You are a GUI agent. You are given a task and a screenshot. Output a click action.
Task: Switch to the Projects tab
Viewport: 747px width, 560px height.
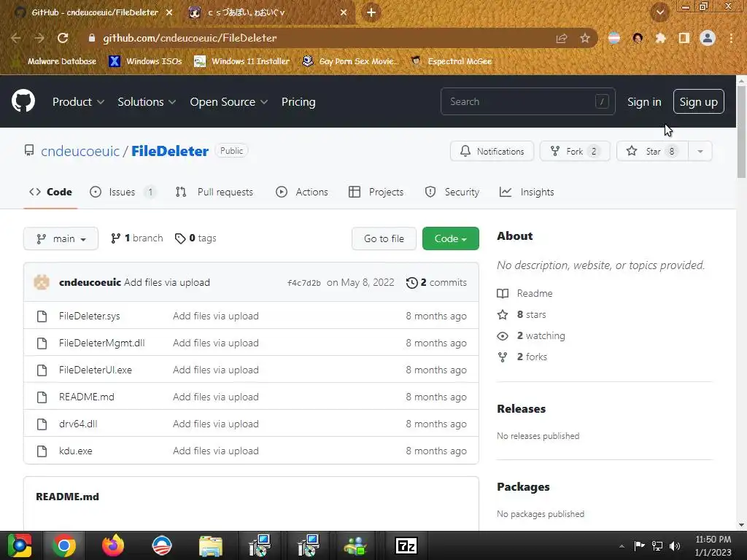376,192
